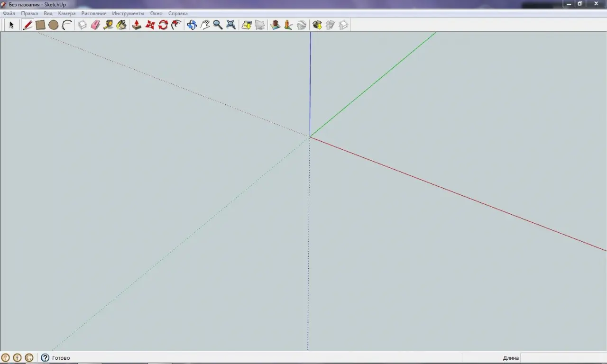Screen dimensions: 607x364
Task: Click the Длина measurement input field
Action: tap(563, 358)
